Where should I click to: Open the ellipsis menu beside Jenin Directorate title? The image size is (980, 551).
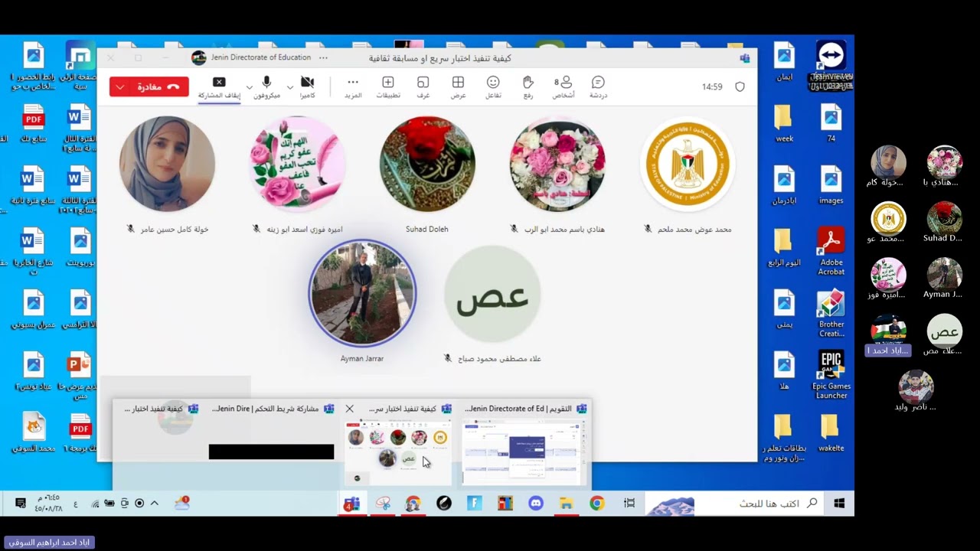pyautogui.click(x=323, y=57)
